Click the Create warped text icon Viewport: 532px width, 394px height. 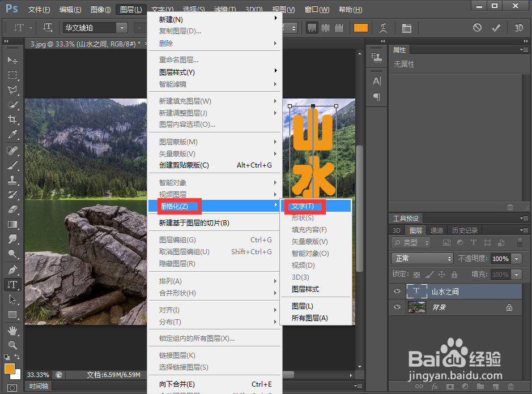[383, 28]
